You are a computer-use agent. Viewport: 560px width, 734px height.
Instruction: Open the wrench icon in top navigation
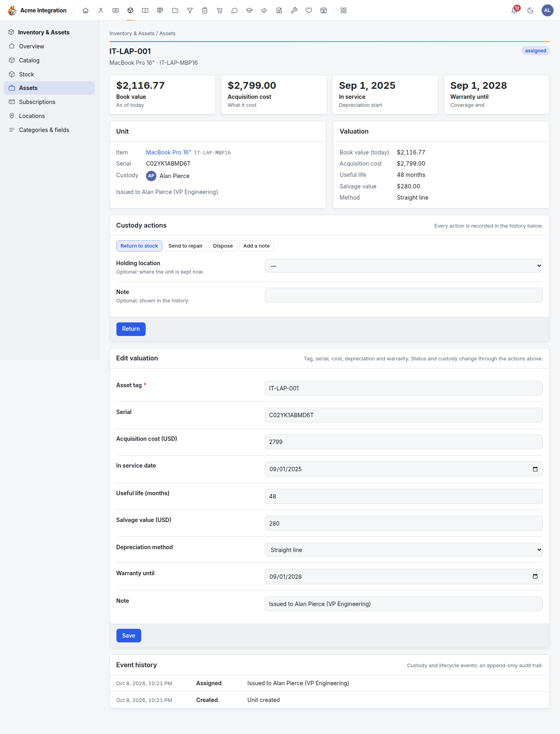click(x=294, y=10)
